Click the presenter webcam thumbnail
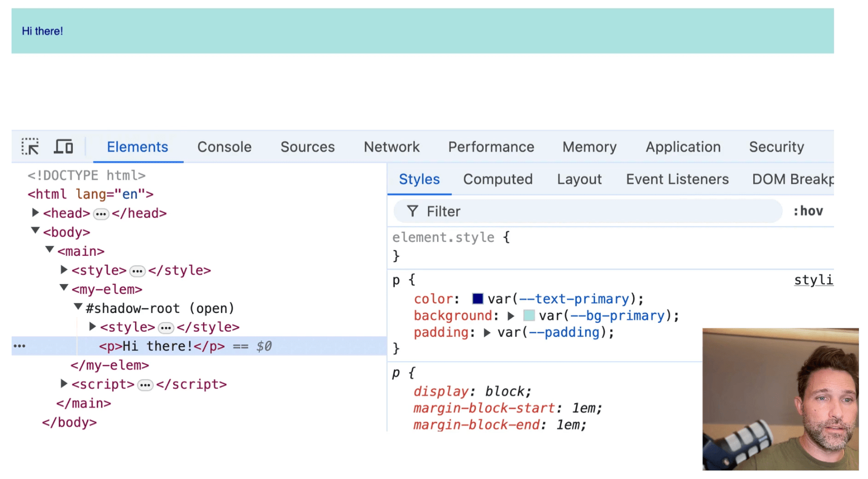The width and height of the screenshot is (868, 479). coord(780,399)
